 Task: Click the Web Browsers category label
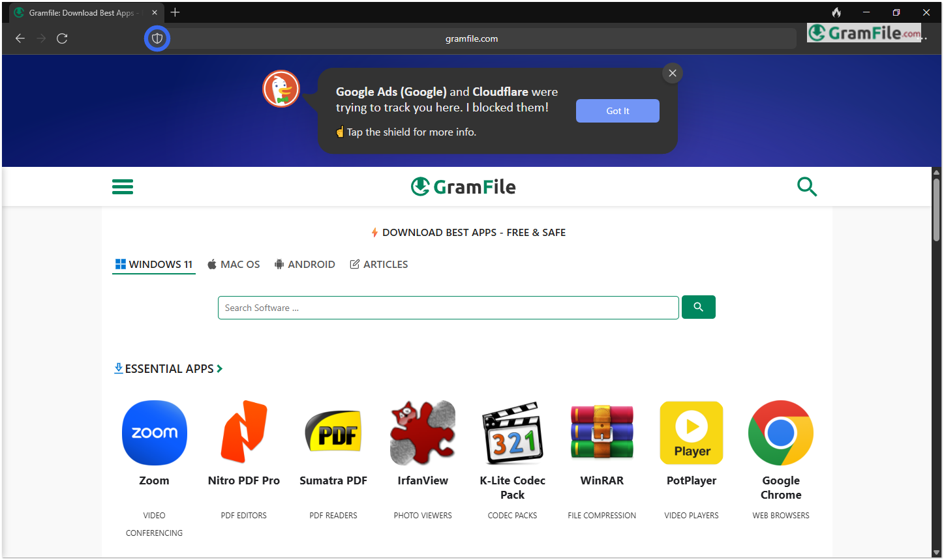pyautogui.click(x=781, y=515)
